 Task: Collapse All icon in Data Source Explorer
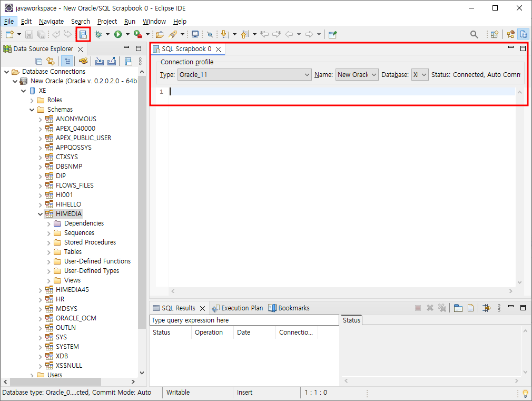click(x=38, y=62)
